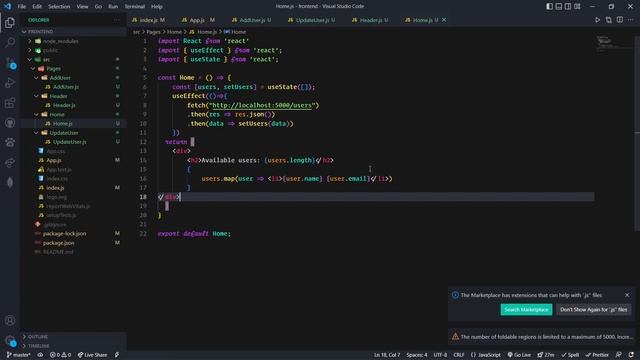The width and height of the screenshot is (640, 360).
Task: Click the 27m time tracker status item
Action: [546, 355]
